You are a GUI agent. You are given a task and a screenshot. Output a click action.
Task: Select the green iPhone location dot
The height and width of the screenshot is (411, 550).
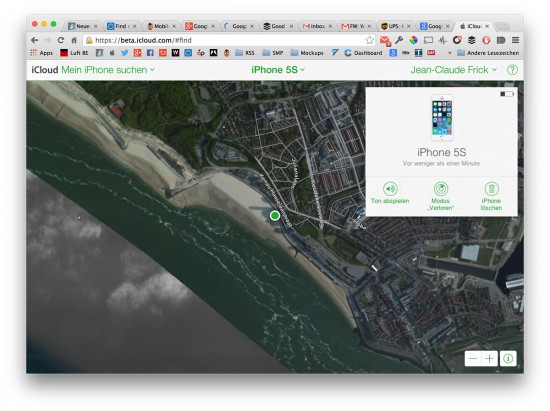275,215
